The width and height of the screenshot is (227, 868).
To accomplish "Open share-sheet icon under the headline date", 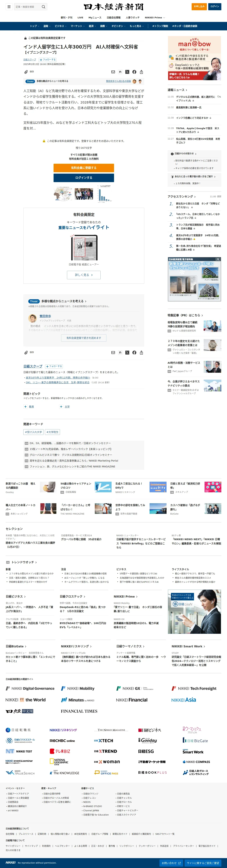I will pyautogui.click(x=141, y=72).
